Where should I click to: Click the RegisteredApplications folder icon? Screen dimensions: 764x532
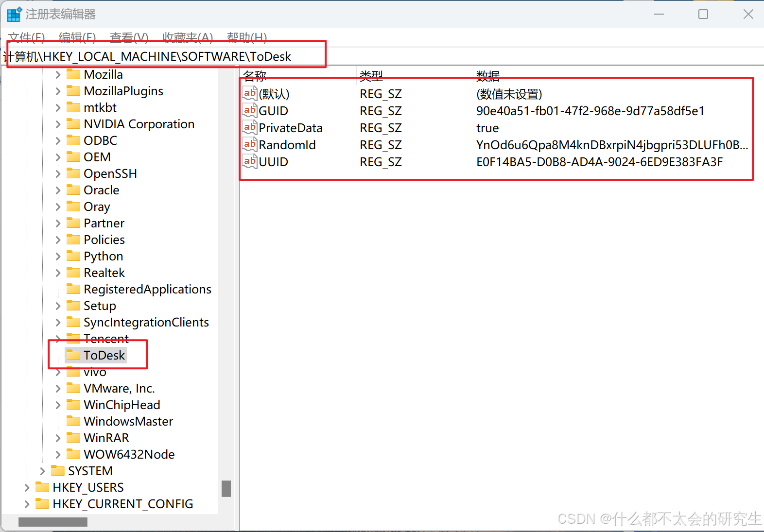[73, 289]
